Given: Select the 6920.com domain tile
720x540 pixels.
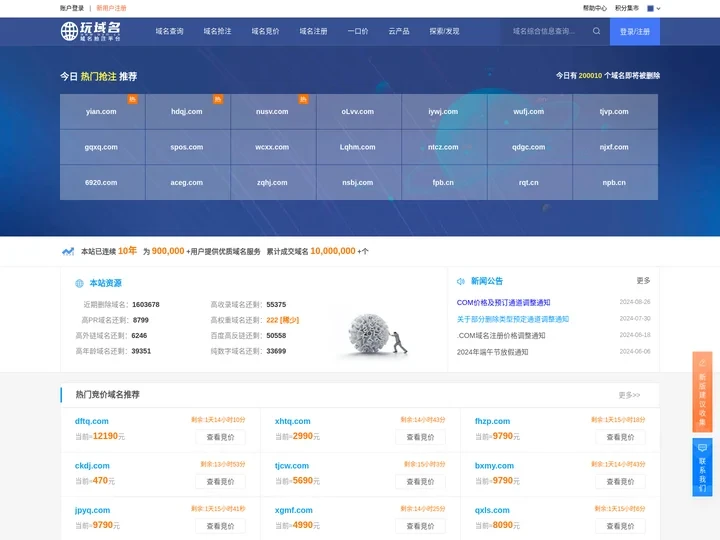Looking at the screenshot, I should point(101,182).
